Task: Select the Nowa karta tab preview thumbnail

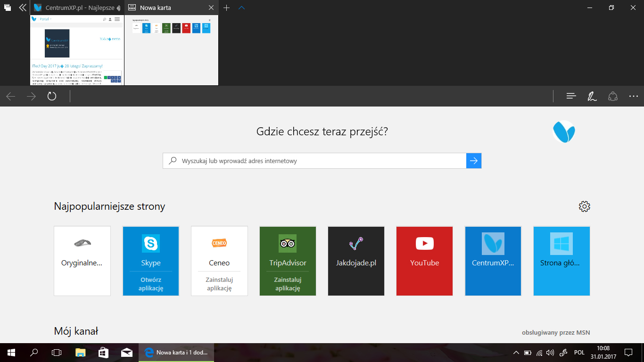Action: tap(172, 50)
